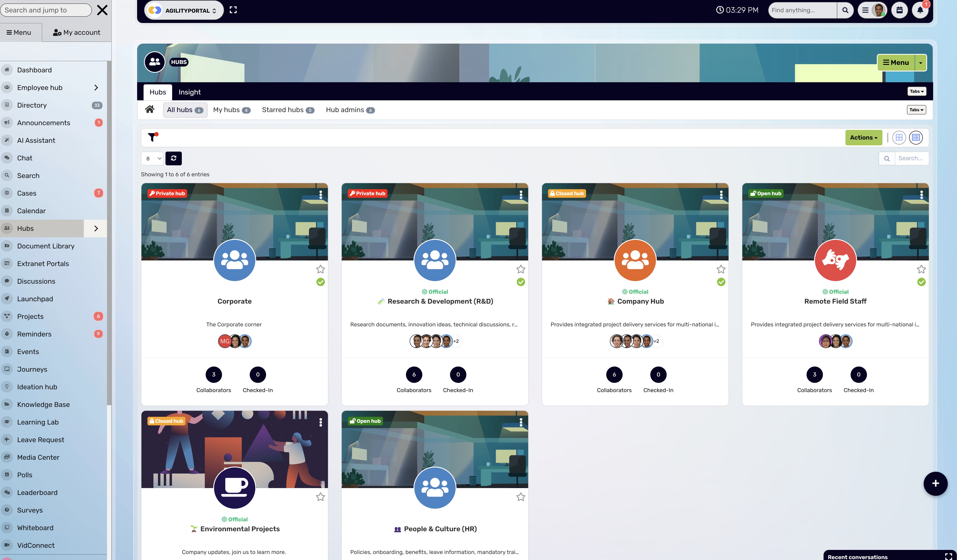
Task: Star the Research & Development hub
Action: tap(521, 269)
